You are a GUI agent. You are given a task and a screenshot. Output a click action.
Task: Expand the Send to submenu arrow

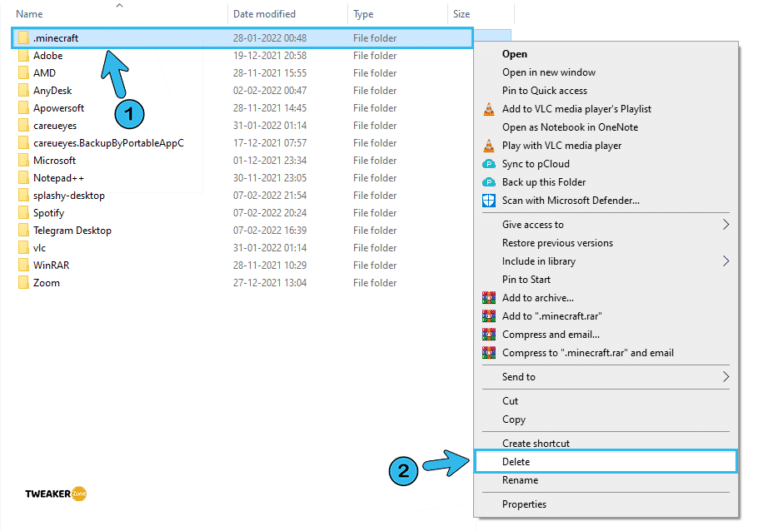point(726,377)
